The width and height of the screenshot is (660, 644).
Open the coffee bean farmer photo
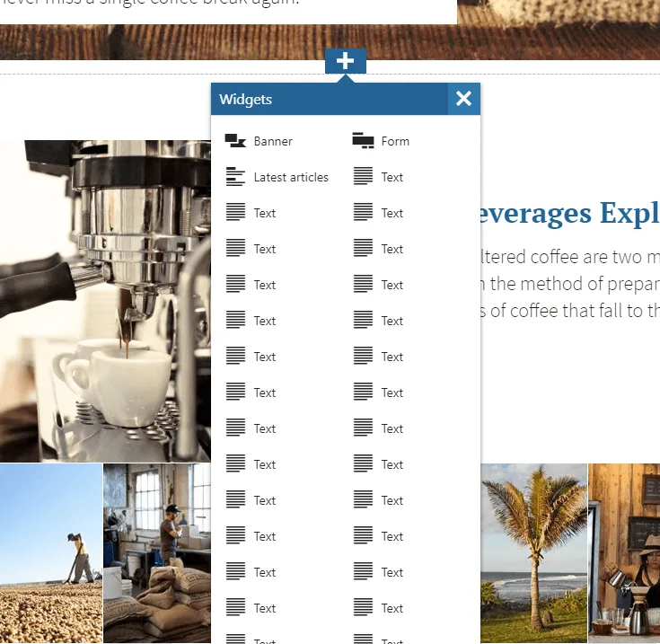tap(51, 553)
